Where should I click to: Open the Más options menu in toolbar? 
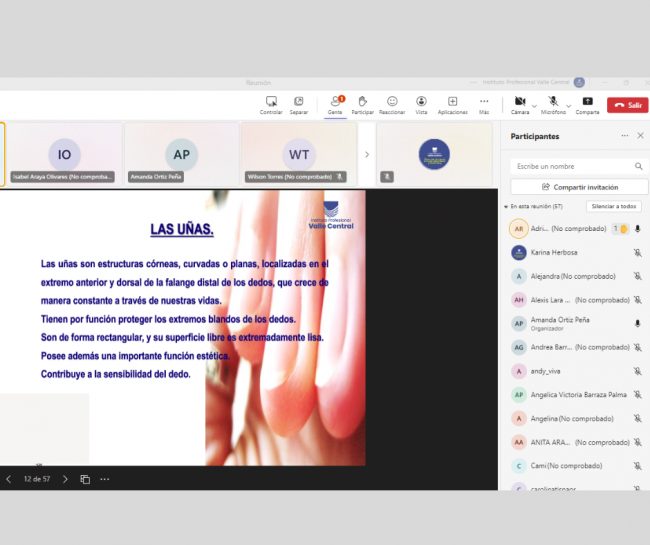(484, 102)
